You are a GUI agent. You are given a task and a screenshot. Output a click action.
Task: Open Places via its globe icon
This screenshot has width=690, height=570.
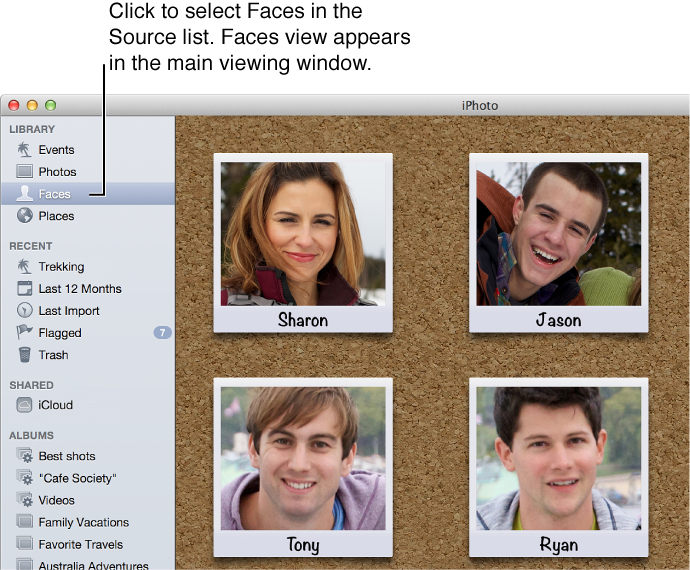click(25, 216)
